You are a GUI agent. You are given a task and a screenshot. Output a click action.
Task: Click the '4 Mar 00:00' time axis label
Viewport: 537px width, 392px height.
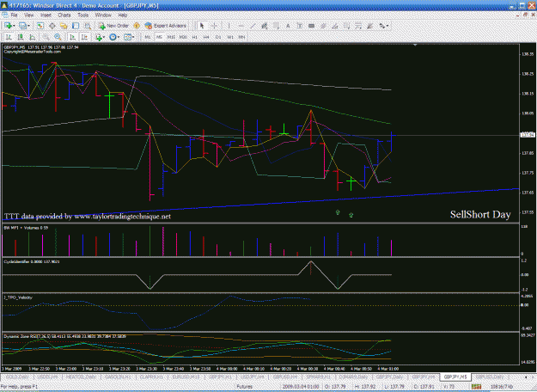pos(227,369)
